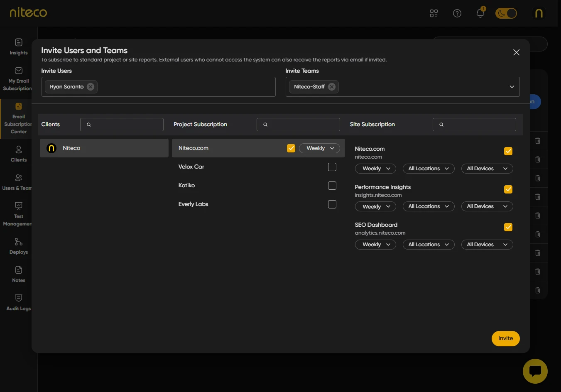Select the Kotiko project name

tap(186, 186)
